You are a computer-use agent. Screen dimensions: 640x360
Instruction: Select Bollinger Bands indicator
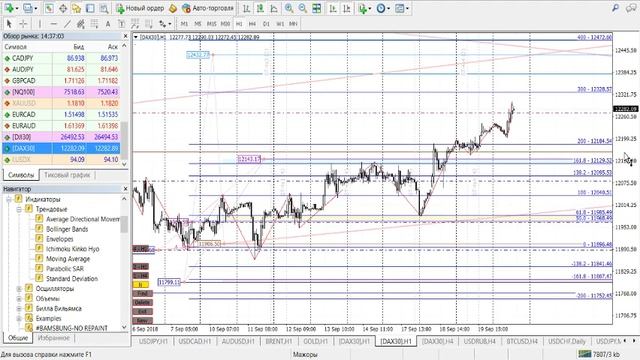coord(67,229)
